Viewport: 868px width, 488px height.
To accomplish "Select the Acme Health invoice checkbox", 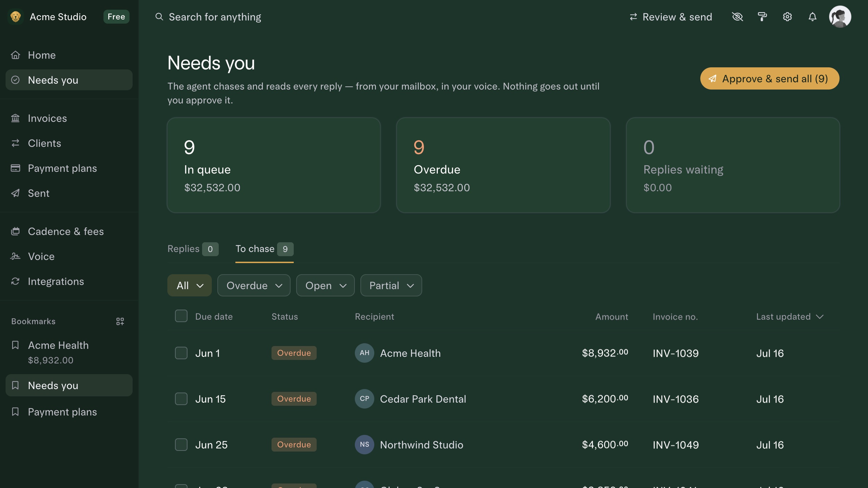I will [181, 353].
